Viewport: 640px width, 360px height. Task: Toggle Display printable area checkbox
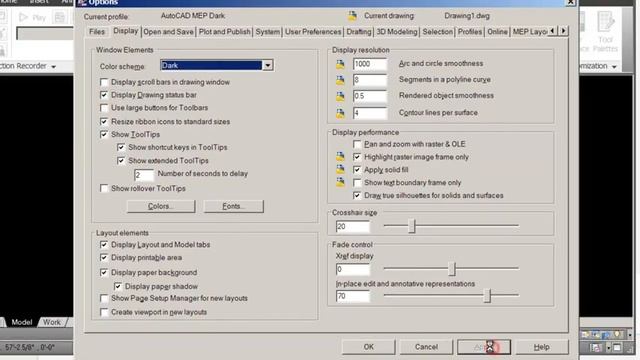coord(104,258)
